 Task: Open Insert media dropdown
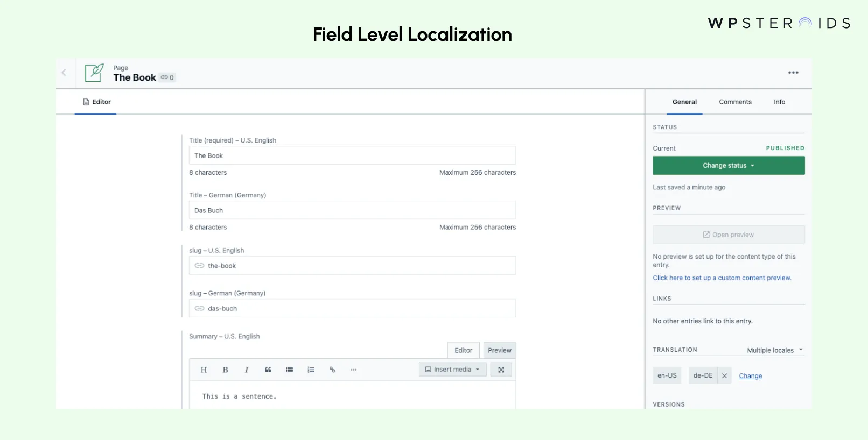click(x=453, y=370)
